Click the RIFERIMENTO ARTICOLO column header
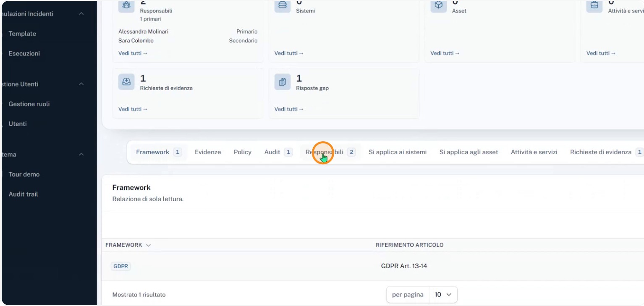The image size is (644, 306). (x=410, y=245)
